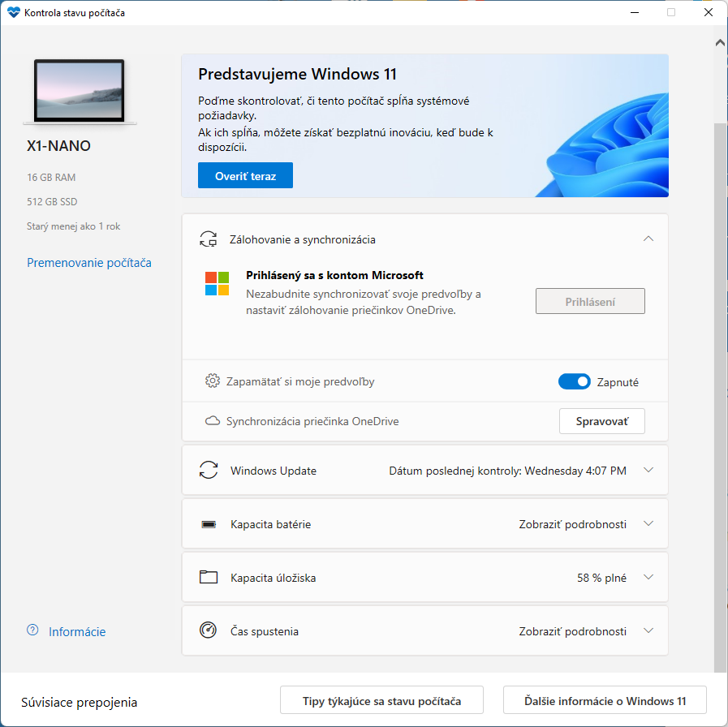Click the Microsoft logo icon

217,284
